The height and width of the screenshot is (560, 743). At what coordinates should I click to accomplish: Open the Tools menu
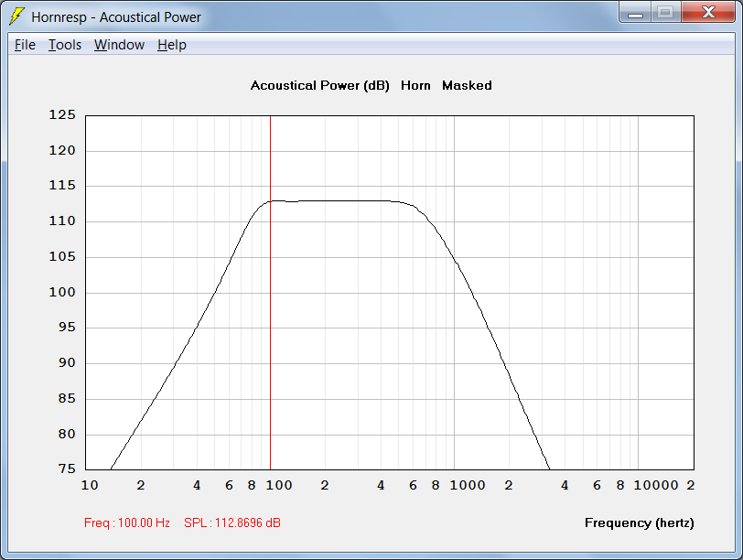65,45
